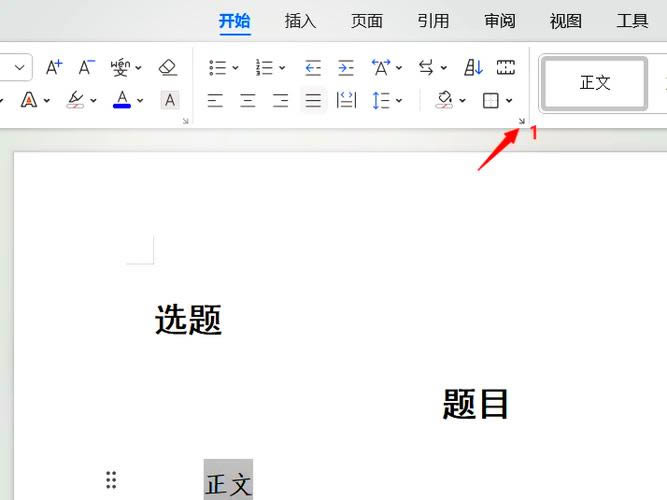Toggle justify alignment
667x500 pixels.
click(313, 100)
